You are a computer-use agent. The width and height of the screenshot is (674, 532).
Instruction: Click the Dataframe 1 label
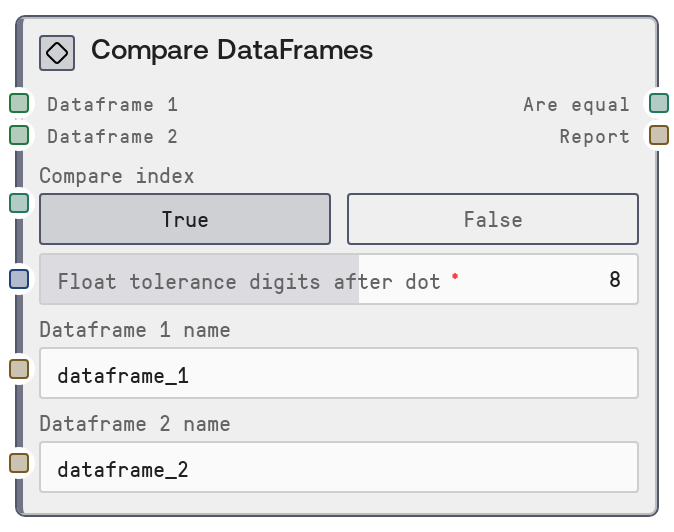coord(112,104)
